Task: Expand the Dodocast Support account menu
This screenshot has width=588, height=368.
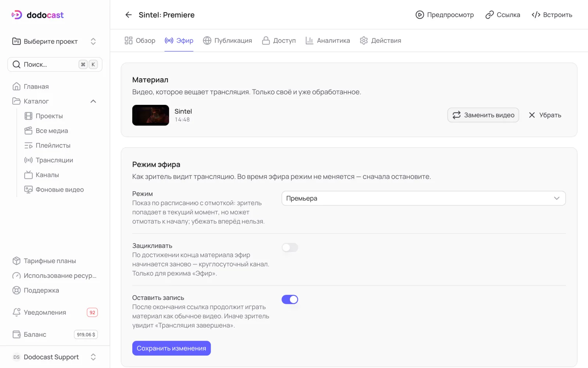Action: pos(55,357)
